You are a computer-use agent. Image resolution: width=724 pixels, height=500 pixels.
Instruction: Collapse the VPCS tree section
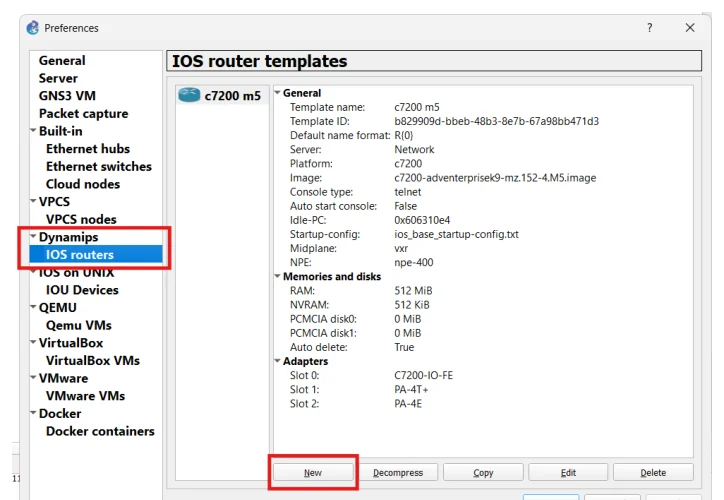tap(33, 201)
